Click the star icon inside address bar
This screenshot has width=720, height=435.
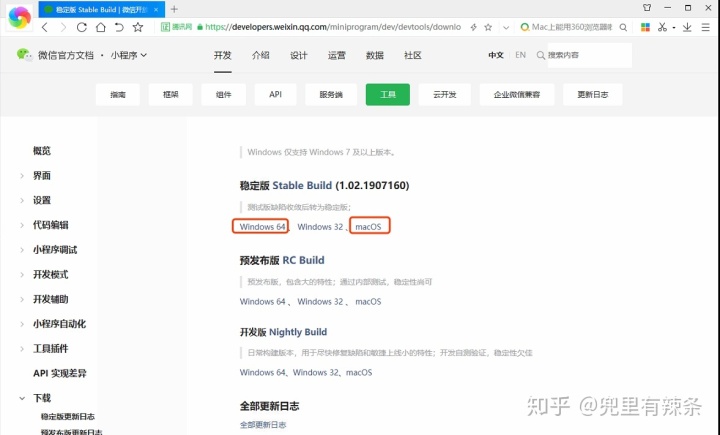pos(488,27)
